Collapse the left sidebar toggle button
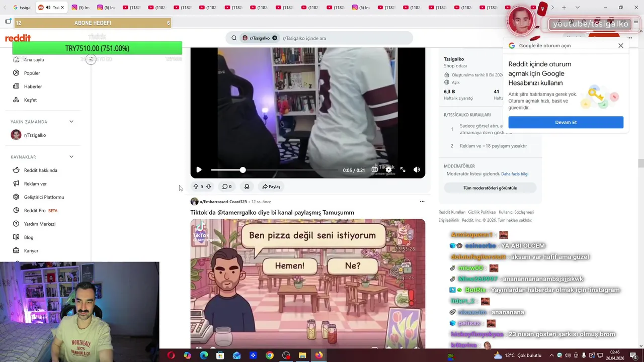The image size is (644, 362). 91,59
